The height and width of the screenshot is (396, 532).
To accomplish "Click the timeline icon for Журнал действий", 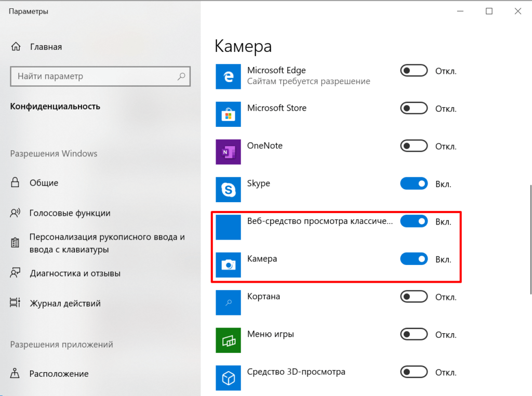I will tap(15, 302).
